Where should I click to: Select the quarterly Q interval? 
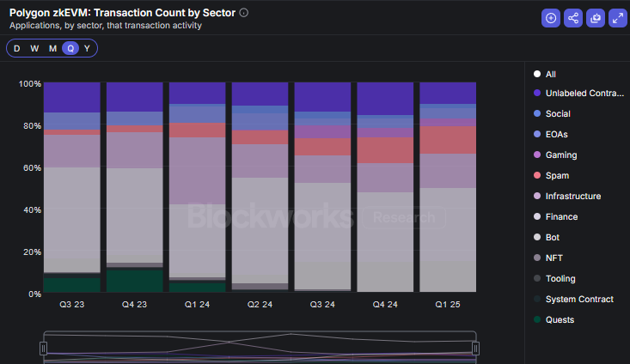(70, 49)
